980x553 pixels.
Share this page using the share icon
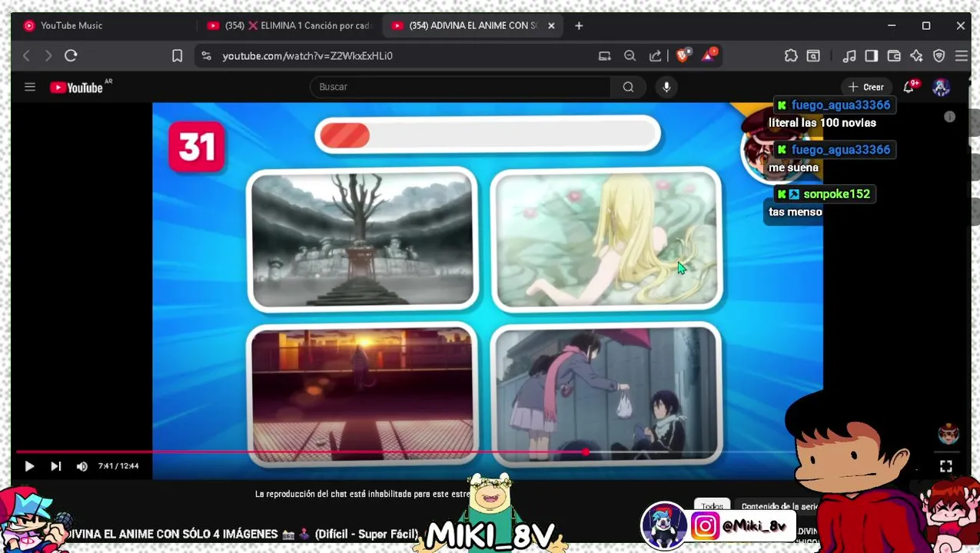pyautogui.click(x=655, y=56)
